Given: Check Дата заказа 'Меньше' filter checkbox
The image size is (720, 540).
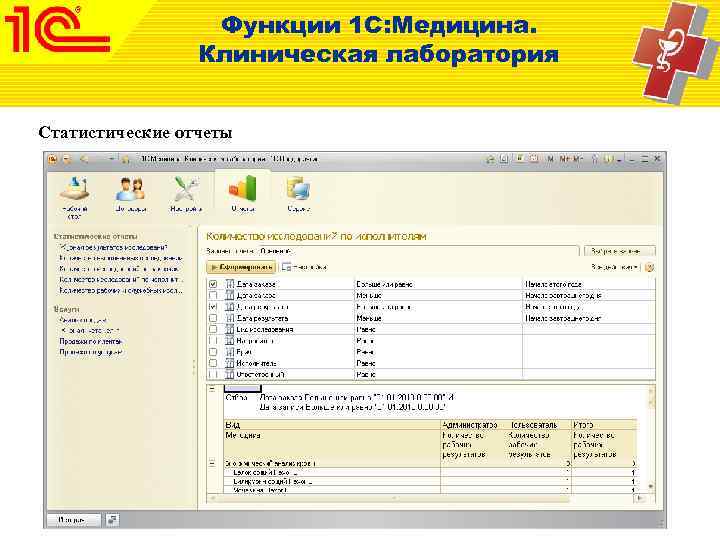Looking at the screenshot, I should 213,296.
